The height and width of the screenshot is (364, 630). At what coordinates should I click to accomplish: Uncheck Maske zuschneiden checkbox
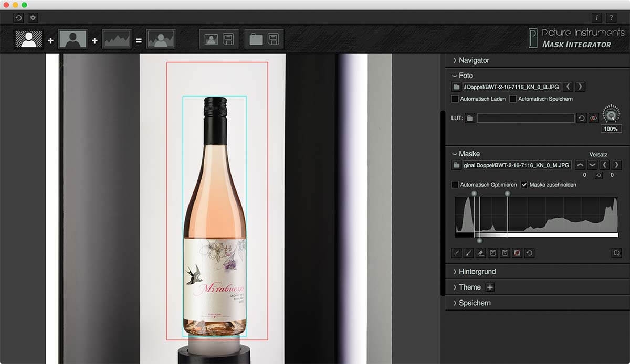point(524,185)
